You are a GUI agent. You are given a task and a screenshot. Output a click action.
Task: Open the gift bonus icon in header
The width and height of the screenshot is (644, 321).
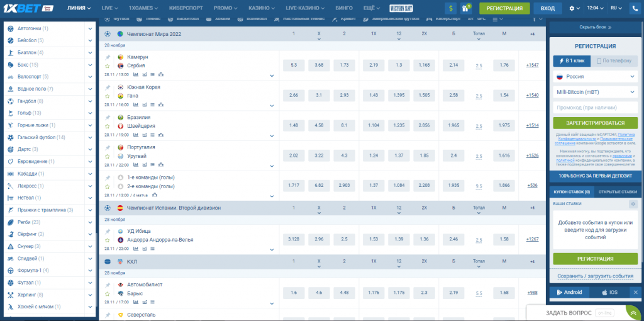pos(466,8)
